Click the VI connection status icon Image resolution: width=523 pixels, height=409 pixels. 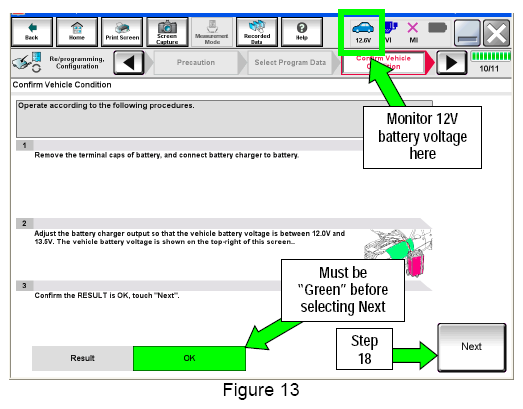pyautogui.click(x=390, y=32)
